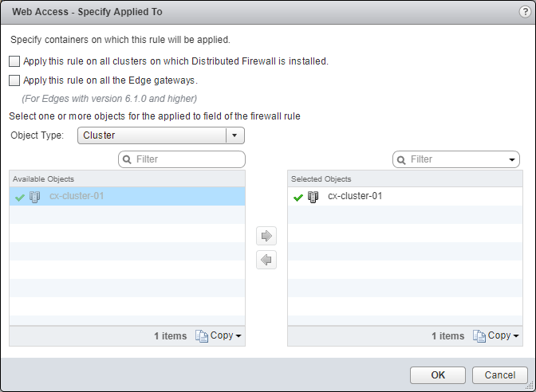The height and width of the screenshot is (392, 536).
Task: Open Copy dropdown under Available Objects
Action: click(x=238, y=336)
